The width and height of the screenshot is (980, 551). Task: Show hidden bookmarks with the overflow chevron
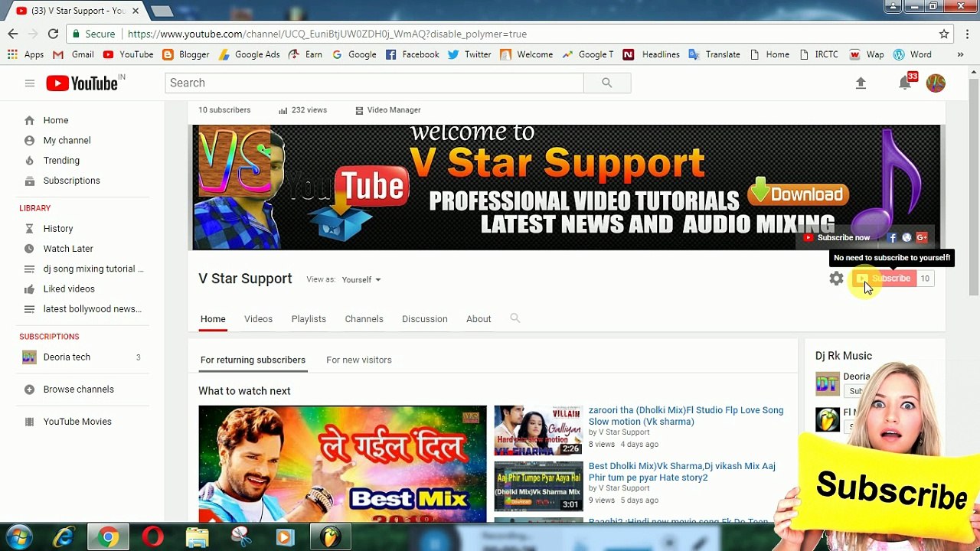[960, 54]
